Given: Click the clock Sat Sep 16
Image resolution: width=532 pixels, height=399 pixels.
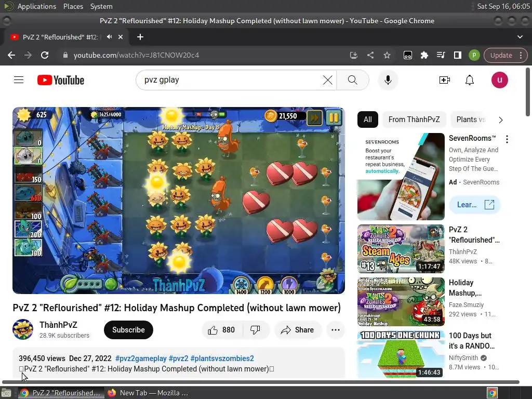Looking at the screenshot, I should point(503,6).
